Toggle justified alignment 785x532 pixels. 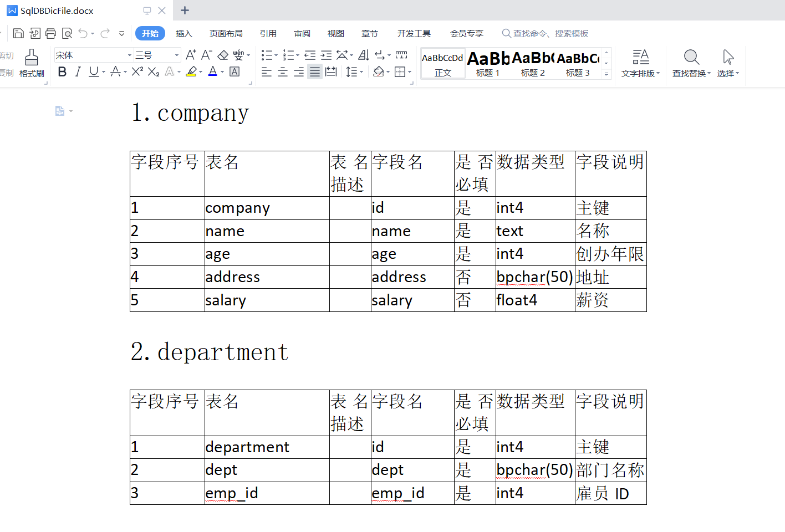[x=315, y=71]
